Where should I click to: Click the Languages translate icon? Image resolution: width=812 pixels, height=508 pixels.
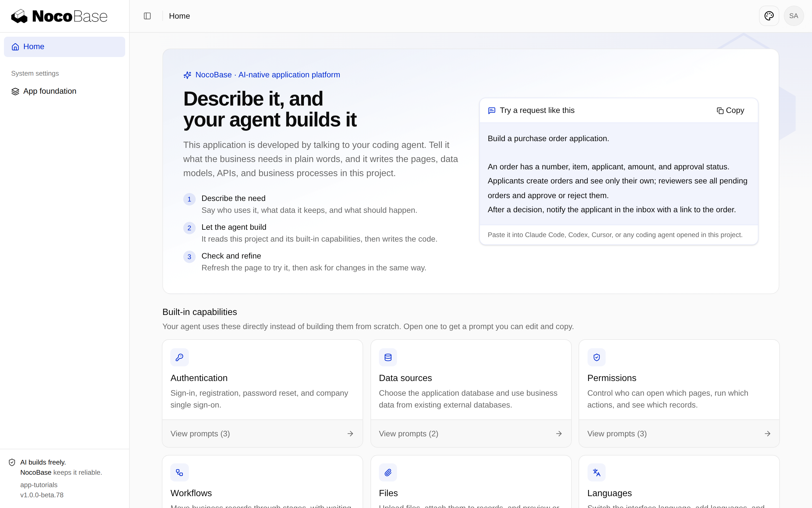click(x=596, y=472)
